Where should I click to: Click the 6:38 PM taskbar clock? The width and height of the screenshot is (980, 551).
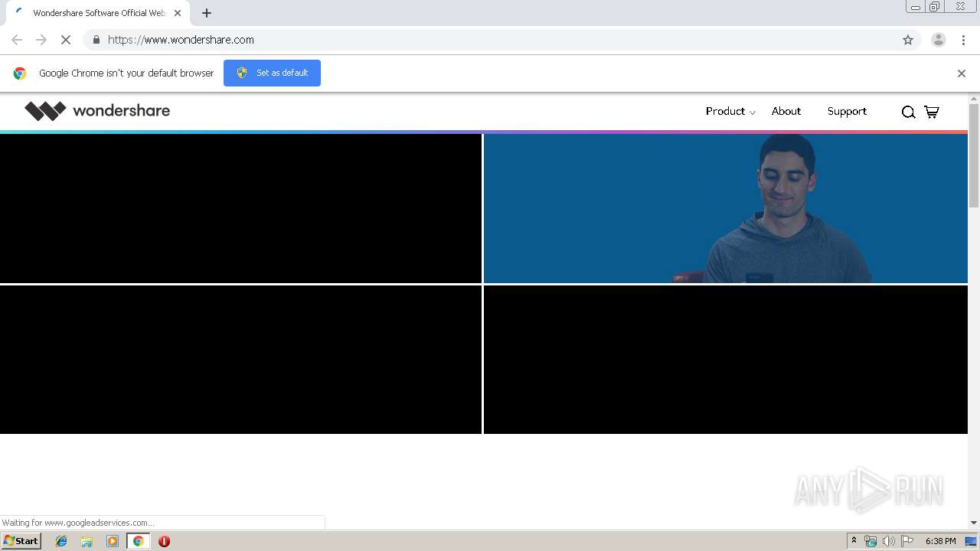tap(940, 541)
